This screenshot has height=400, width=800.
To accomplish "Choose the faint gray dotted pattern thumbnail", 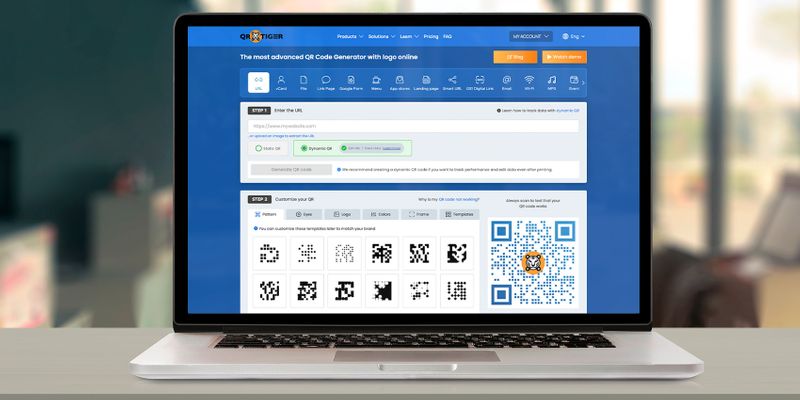I will (344, 253).
